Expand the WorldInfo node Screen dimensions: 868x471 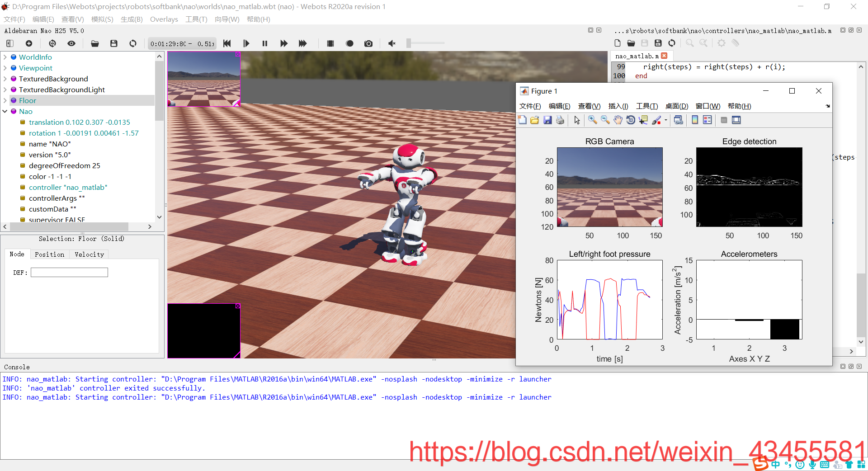pos(5,57)
